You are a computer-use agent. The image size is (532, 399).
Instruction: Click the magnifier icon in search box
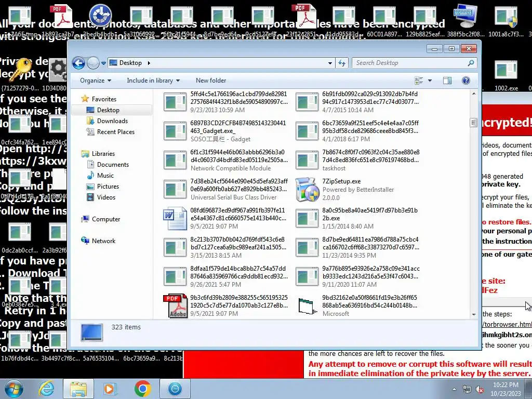[x=471, y=63]
